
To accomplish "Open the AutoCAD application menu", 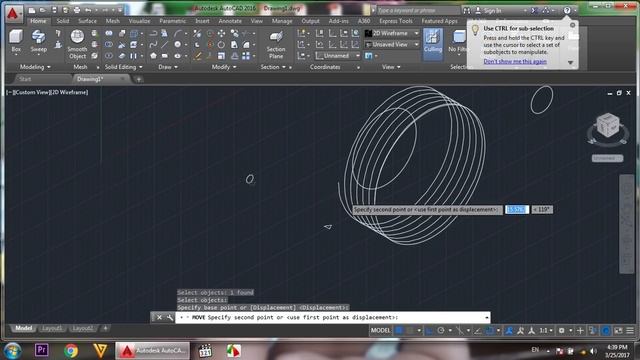I will (x=13, y=13).
